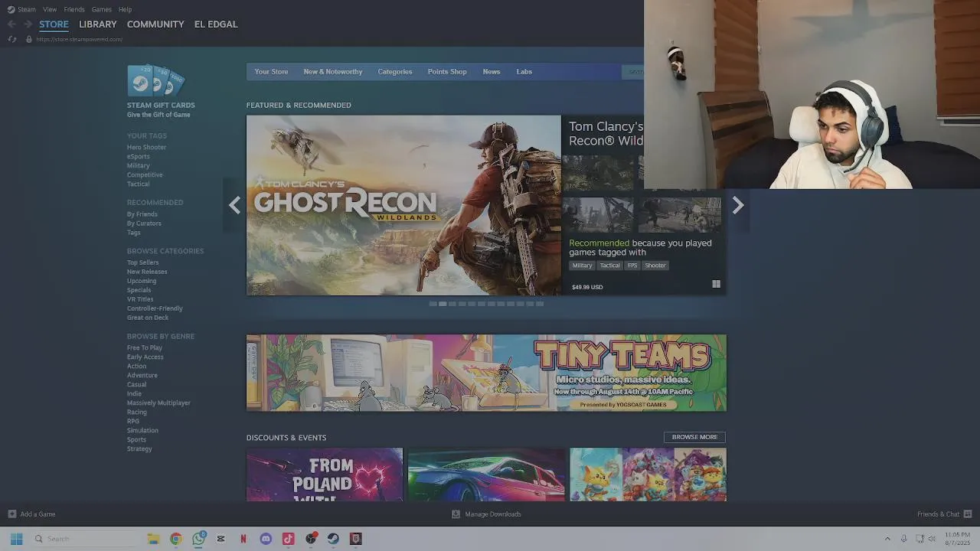Click the BROWSE MORE button

click(694, 437)
